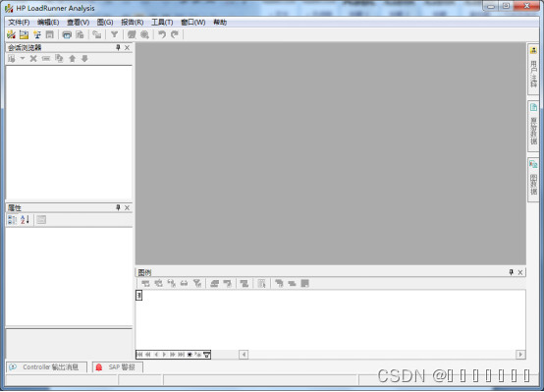Click the first icon in 图例 legend toolbar
This screenshot has height=392, width=544.
[x=145, y=284]
